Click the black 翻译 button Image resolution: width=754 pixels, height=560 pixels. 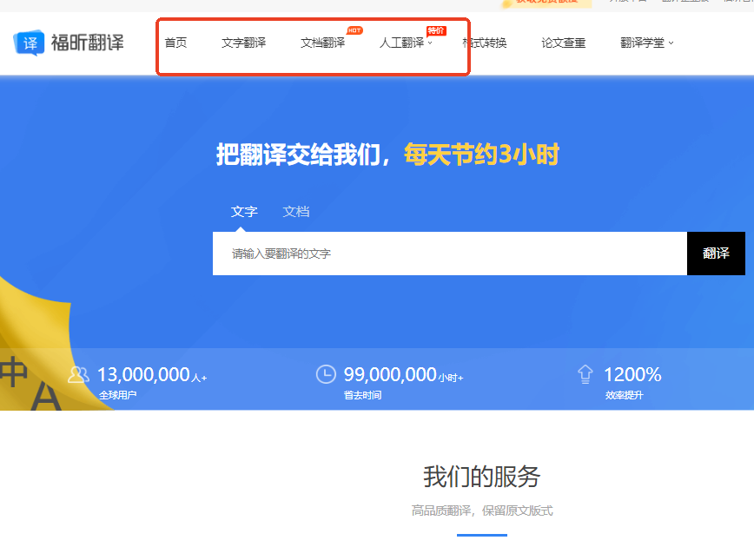point(716,254)
